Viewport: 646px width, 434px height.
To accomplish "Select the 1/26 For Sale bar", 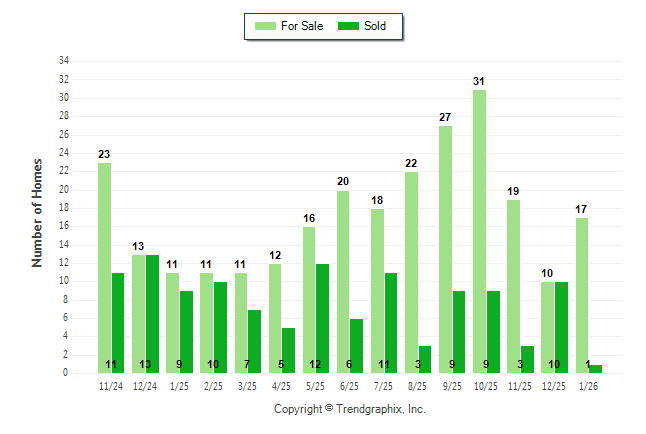I will [x=582, y=295].
